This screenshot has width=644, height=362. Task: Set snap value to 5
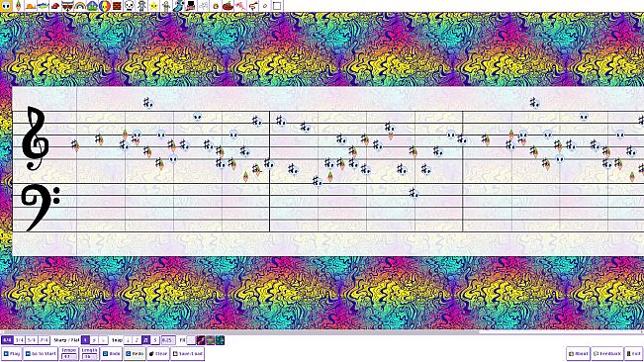(155, 340)
